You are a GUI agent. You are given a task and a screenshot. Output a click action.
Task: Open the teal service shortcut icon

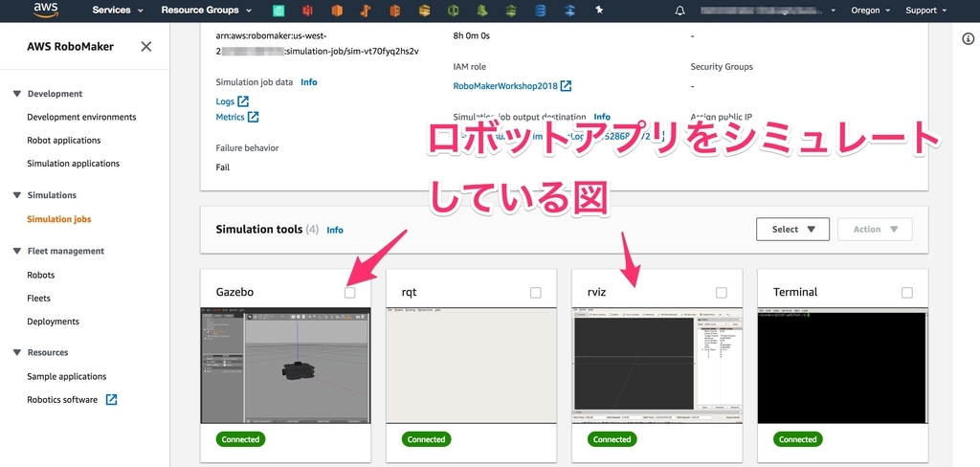pyautogui.click(x=279, y=10)
